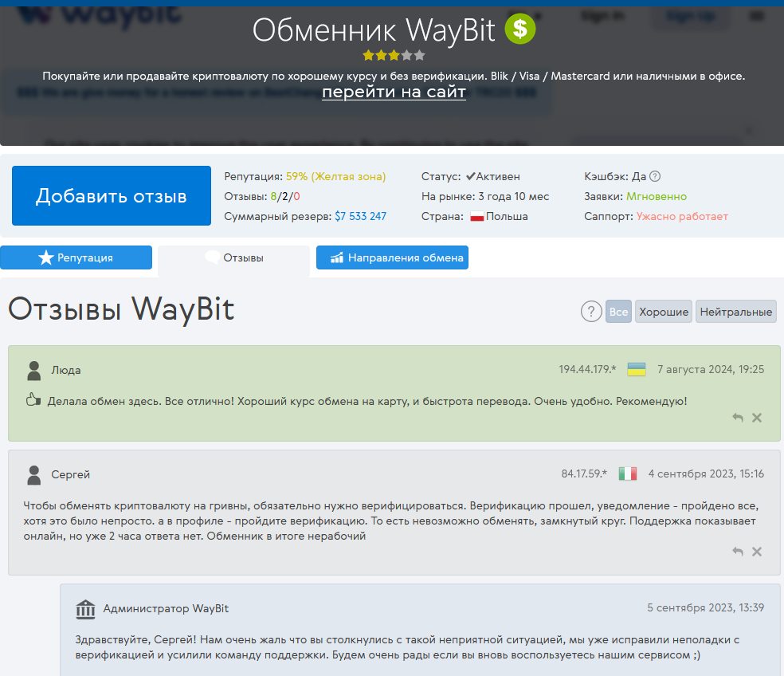The image size is (784, 676).
Task: Click the Администратор WayBit building icon
Action: click(x=85, y=609)
